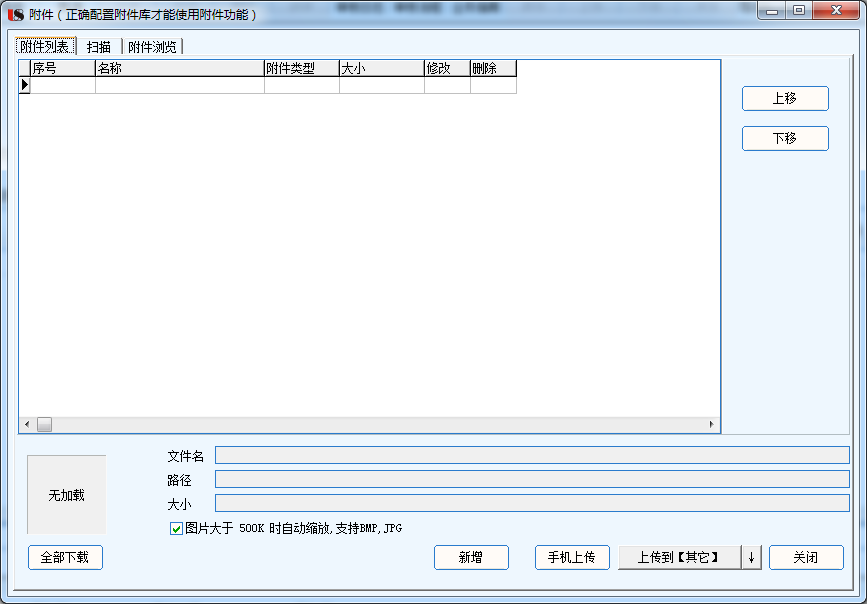This screenshot has width=867, height=604.
Task: Click the app logo icon in title bar
Action: point(15,14)
